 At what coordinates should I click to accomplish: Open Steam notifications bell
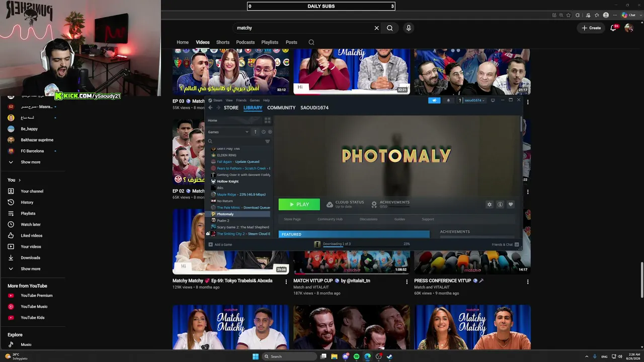coord(448,101)
